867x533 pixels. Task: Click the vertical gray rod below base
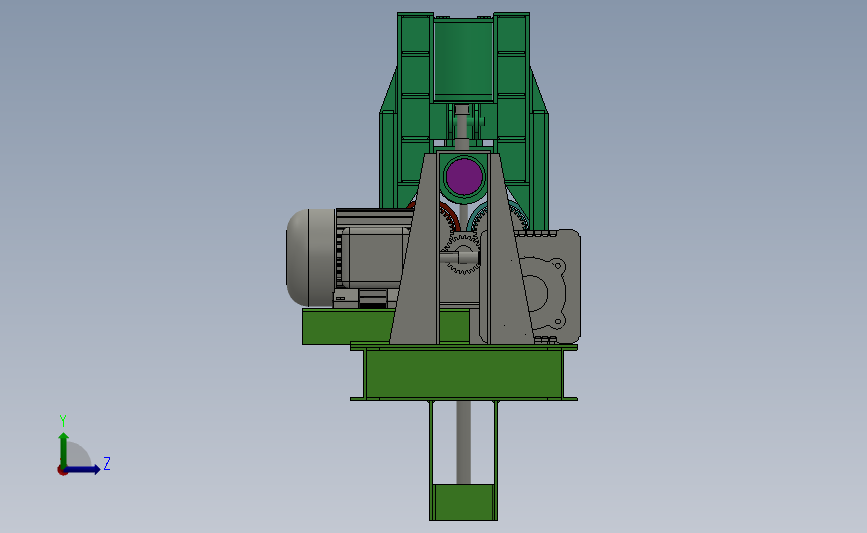463,442
